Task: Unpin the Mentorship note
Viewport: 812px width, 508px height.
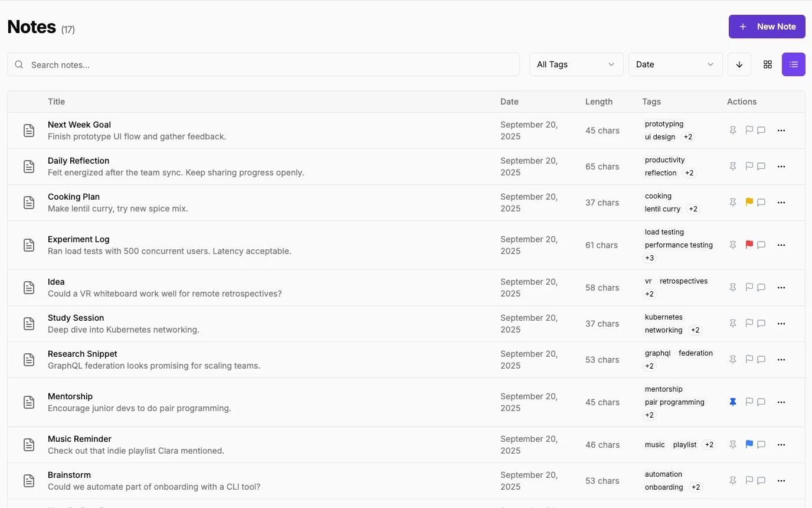Action: tap(732, 402)
